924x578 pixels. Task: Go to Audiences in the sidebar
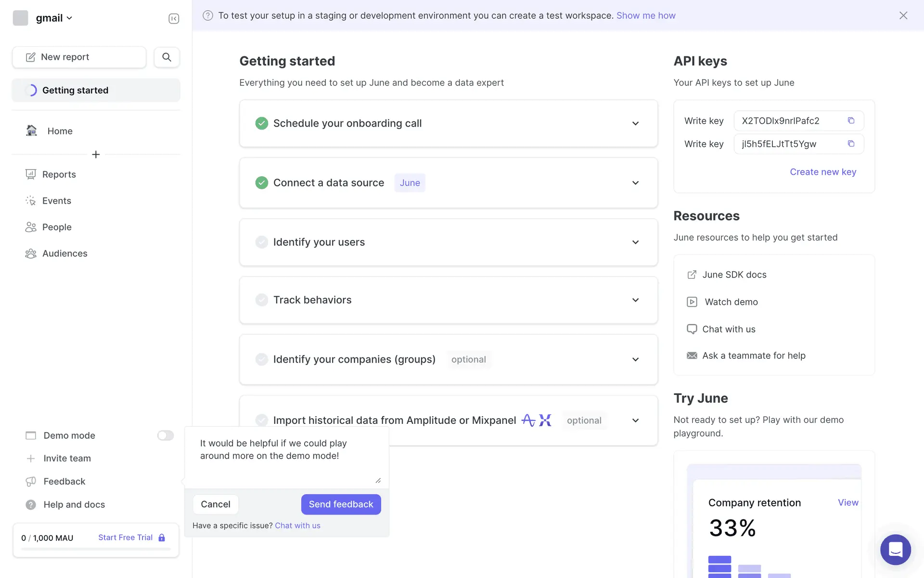pyautogui.click(x=64, y=253)
